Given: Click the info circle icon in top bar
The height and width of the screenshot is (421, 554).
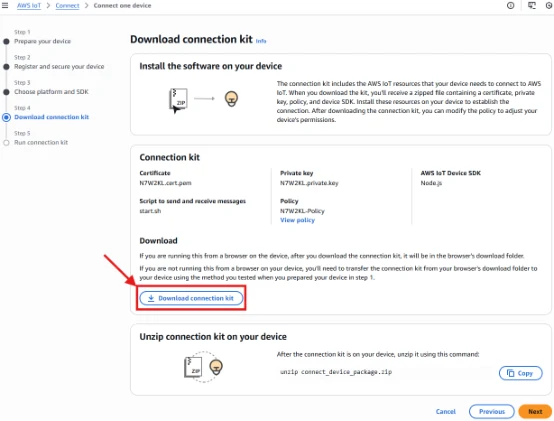Looking at the screenshot, I should 510,5.
